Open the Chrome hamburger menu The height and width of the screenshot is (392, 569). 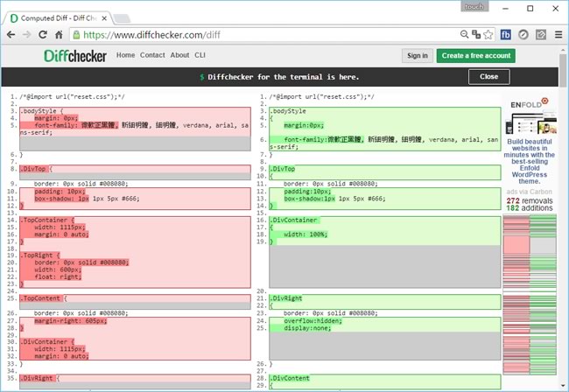tap(558, 34)
